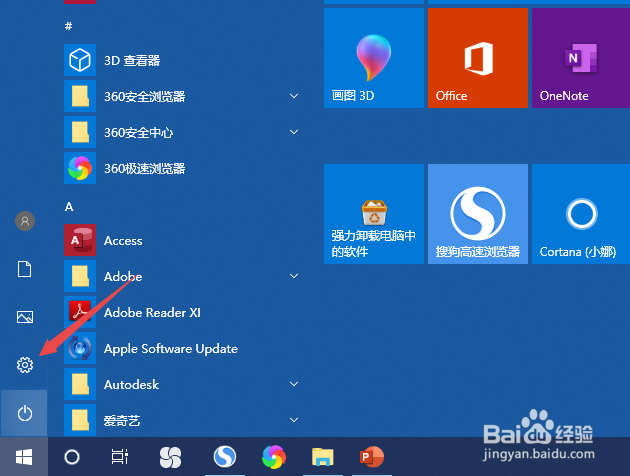
Task: Click the 360极速浏览器 label
Action: [145, 168]
